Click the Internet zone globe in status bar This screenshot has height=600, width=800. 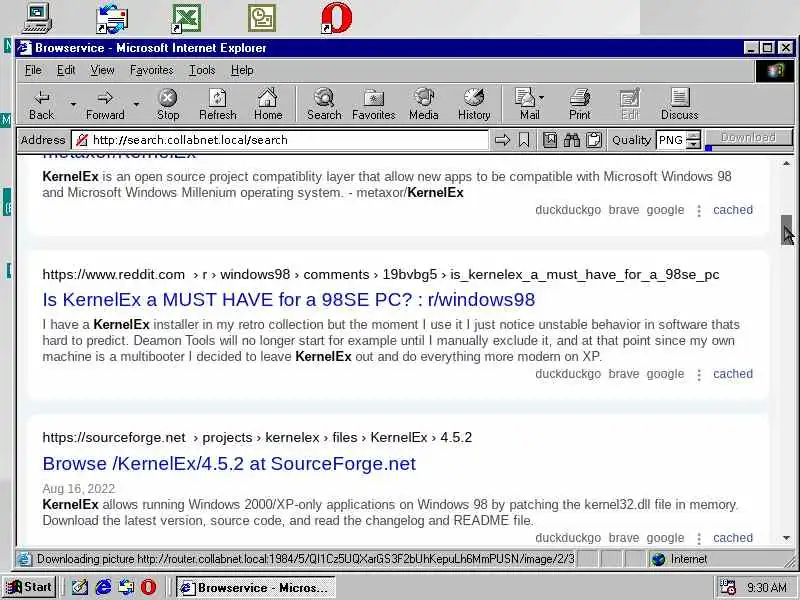659,559
